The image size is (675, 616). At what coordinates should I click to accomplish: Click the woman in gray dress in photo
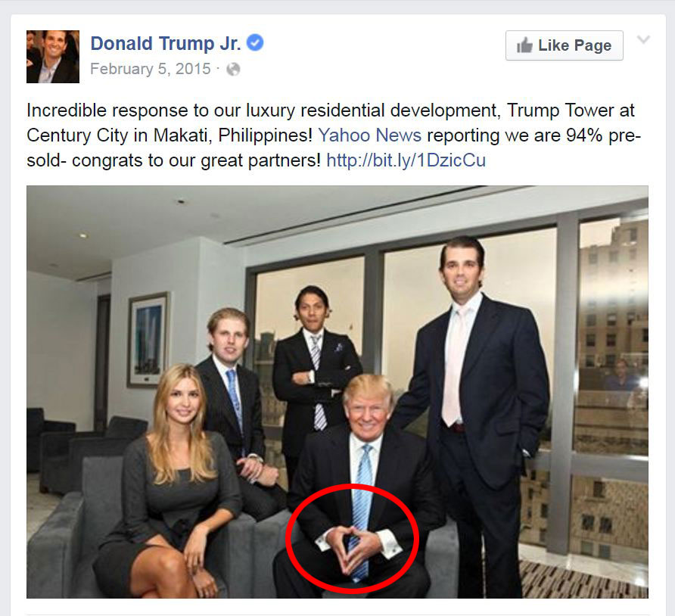point(174,484)
